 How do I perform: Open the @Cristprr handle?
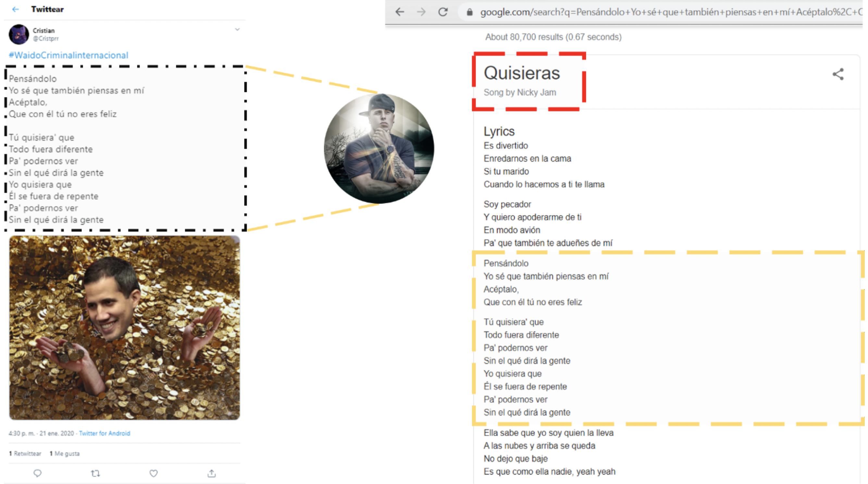pos(45,38)
